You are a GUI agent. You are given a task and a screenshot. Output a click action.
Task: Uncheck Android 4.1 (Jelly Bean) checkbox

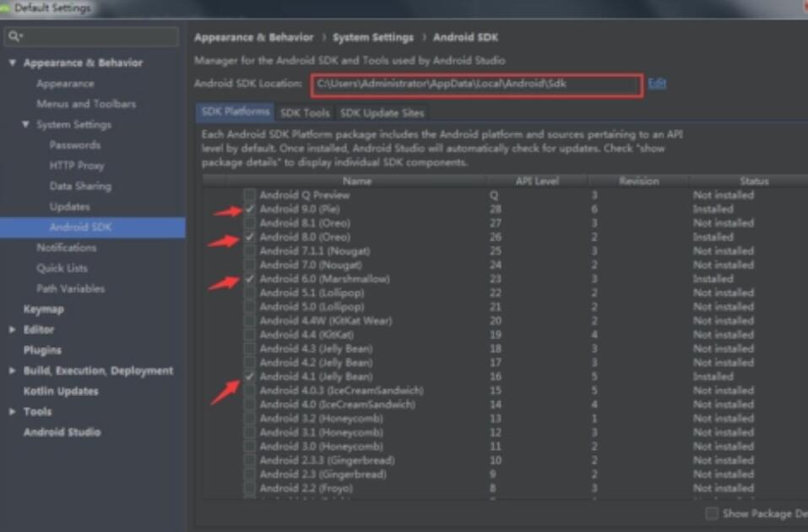click(x=250, y=377)
